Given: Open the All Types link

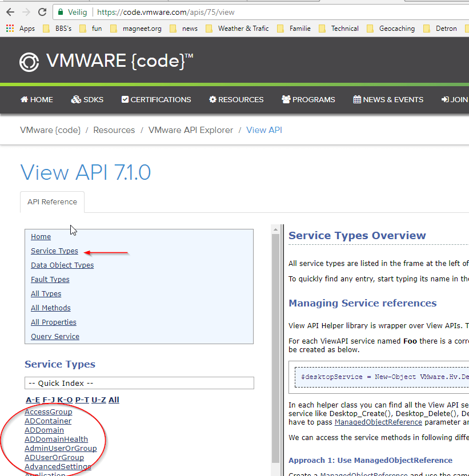Looking at the screenshot, I should point(46,293).
